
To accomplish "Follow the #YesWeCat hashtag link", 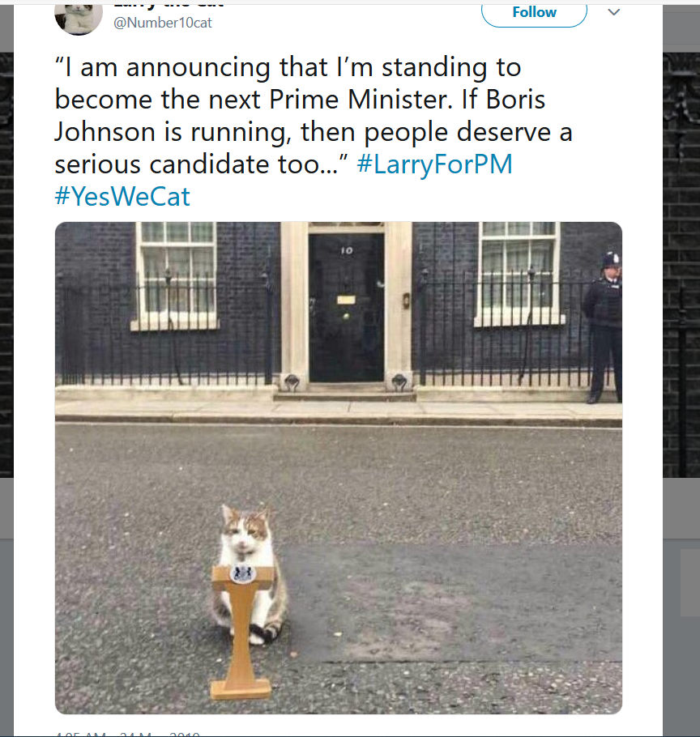I will [x=122, y=196].
